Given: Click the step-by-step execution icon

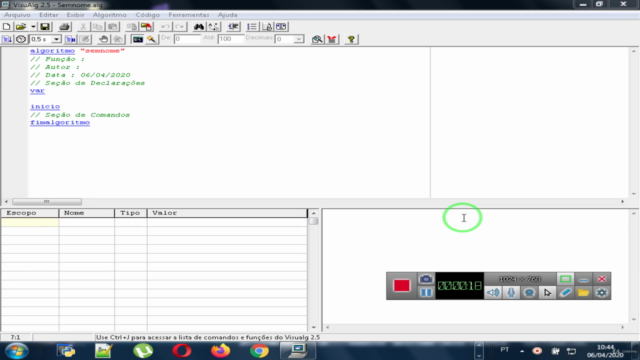Looking at the screenshot, I should (x=71, y=39).
